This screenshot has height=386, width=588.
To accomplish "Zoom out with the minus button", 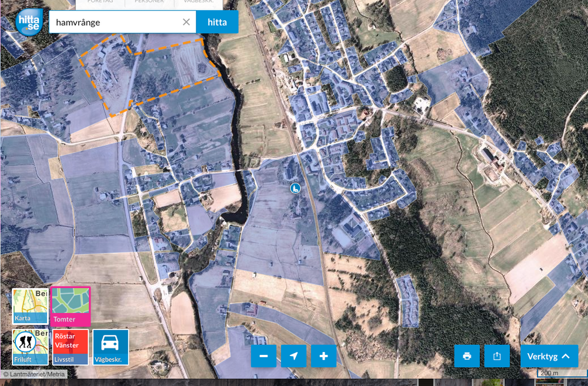I will click(263, 356).
